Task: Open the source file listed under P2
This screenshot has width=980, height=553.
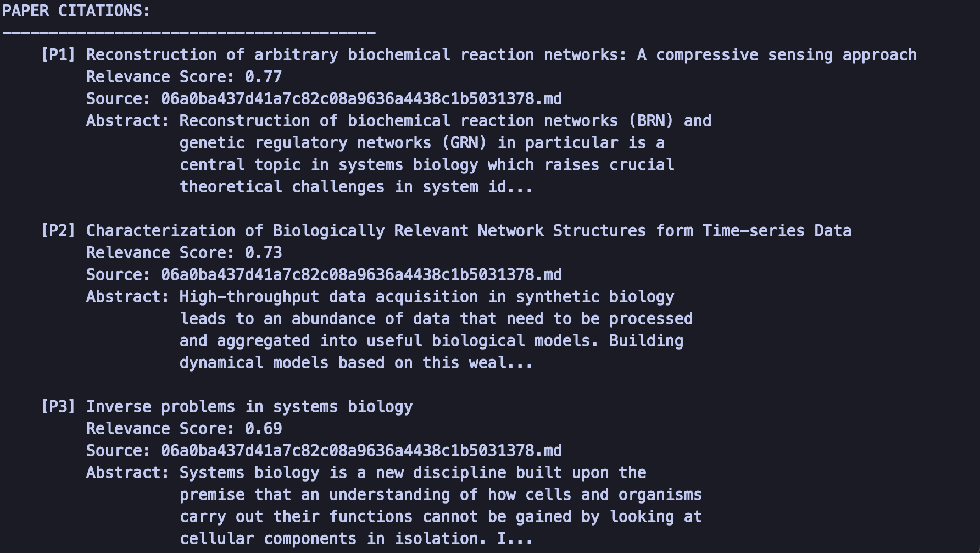Action: (361, 275)
